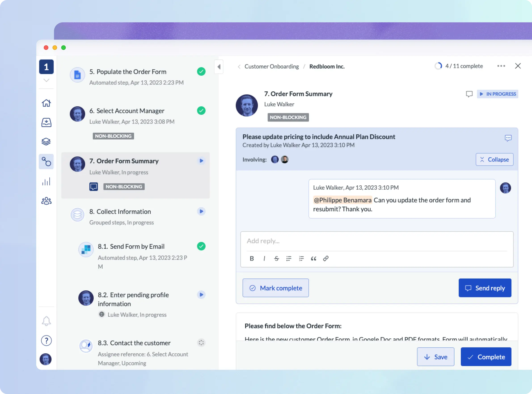Click the notifications bell icon
Viewport: 532px width, 394px height.
tap(46, 321)
